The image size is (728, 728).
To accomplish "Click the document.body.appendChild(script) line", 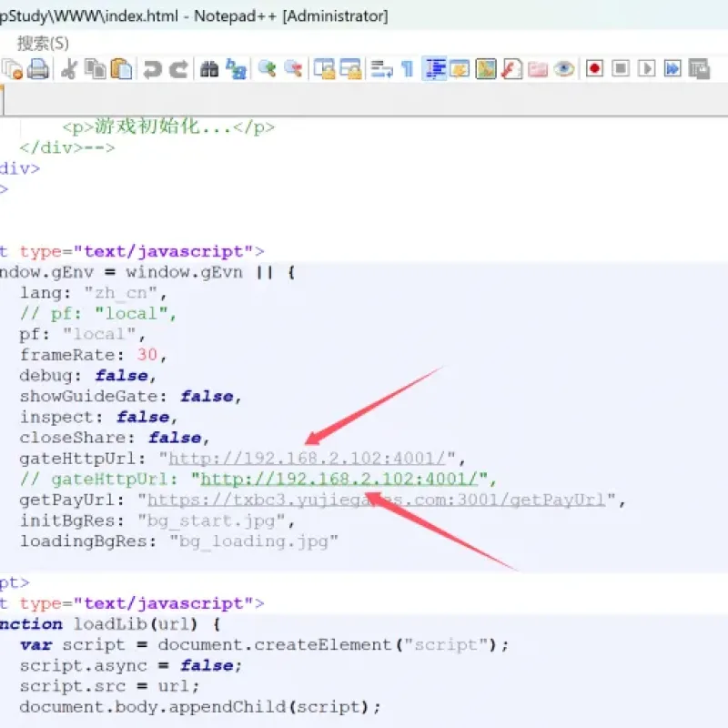I will click(200, 707).
